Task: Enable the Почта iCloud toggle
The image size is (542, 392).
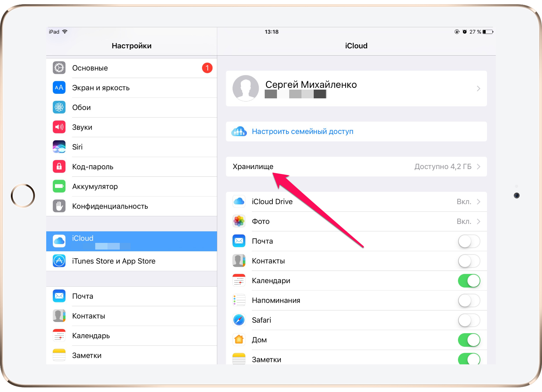Action: [469, 241]
